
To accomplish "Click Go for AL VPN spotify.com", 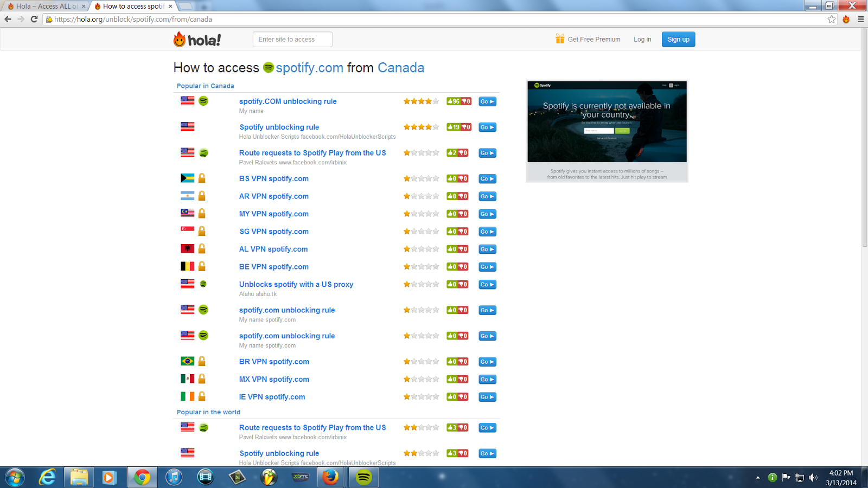I will tap(487, 249).
